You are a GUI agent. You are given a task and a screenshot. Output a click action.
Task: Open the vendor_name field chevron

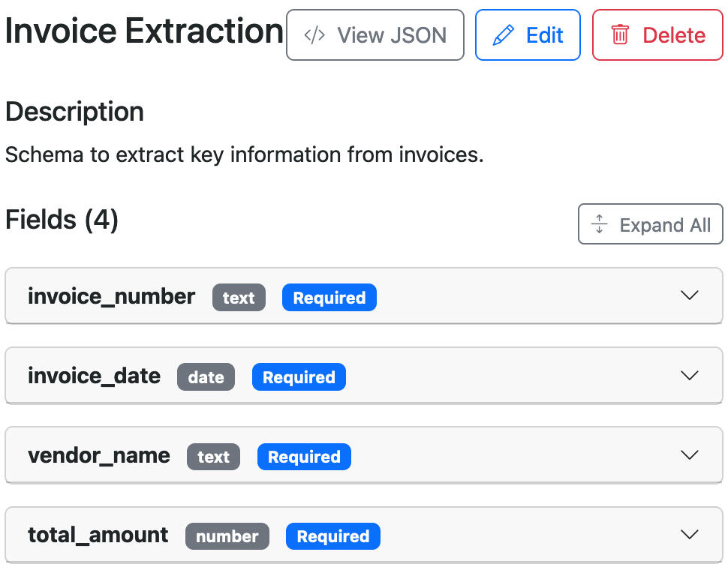[689, 454]
